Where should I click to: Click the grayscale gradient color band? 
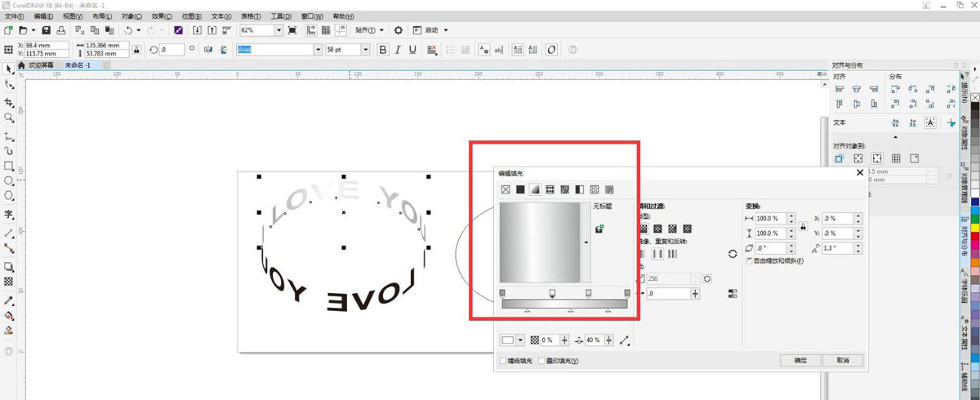tap(564, 304)
